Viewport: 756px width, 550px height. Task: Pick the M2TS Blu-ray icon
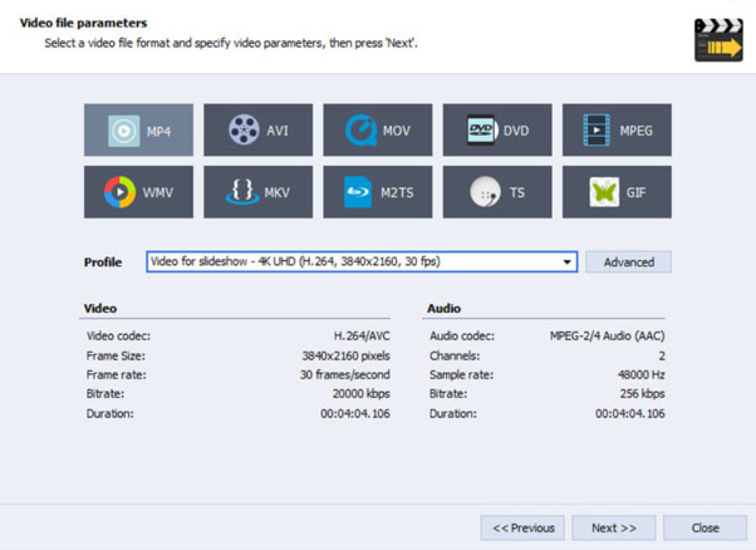[x=357, y=192]
